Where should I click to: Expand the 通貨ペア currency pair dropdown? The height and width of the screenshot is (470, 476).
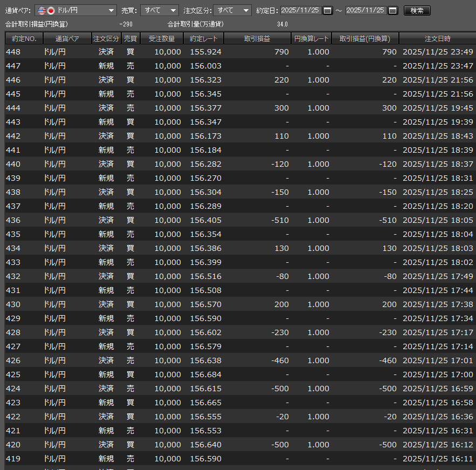[111, 10]
